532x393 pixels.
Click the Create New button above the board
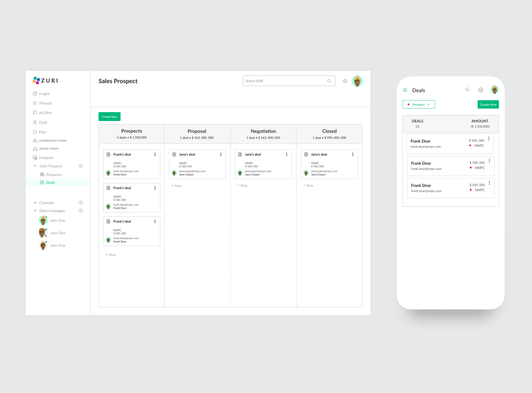click(x=109, y=116)
